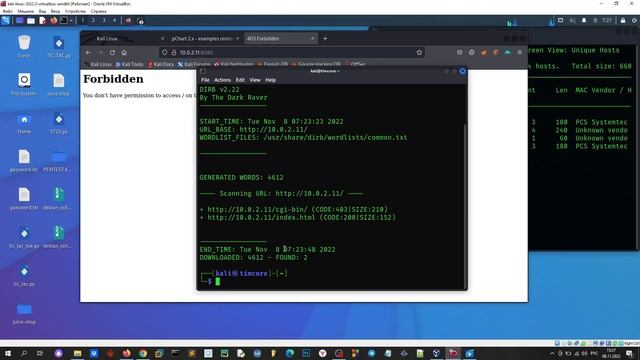640x360 pixels.
Task: Open the terminal File menu
Action: [205, 80]
